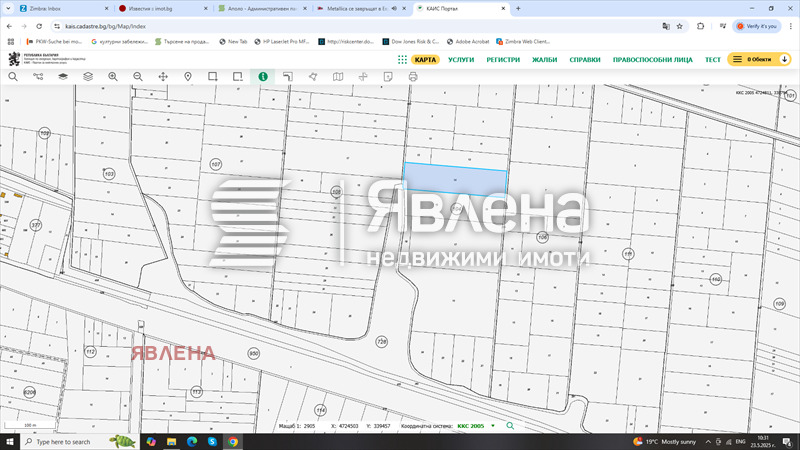The width and height of the screenshot is (800, 450).
Task: Switch to the Zimbra Inbox browser tab
Action: point(52,8)
